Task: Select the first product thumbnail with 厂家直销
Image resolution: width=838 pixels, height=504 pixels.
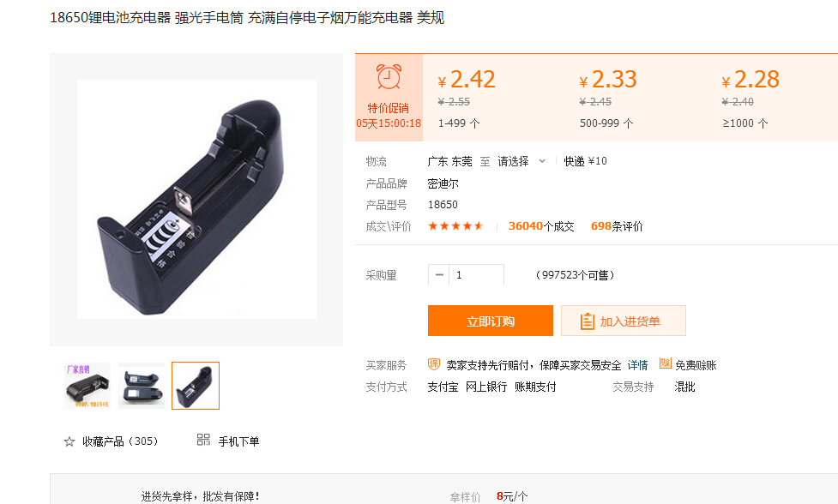Action: click(87, 386)
